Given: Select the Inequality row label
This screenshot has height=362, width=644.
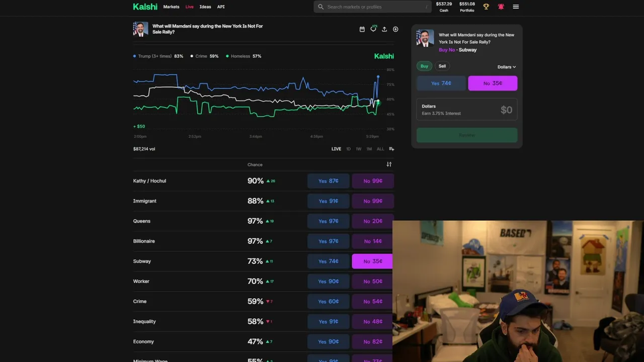Looking at the screenshot, I should coord(144,322).
